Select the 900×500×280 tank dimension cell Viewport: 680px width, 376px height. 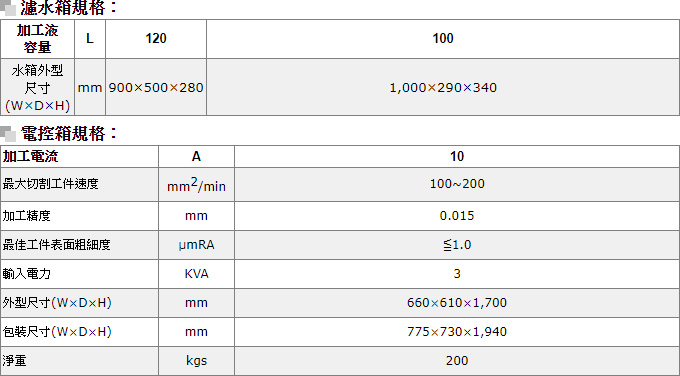click(156, 88)
